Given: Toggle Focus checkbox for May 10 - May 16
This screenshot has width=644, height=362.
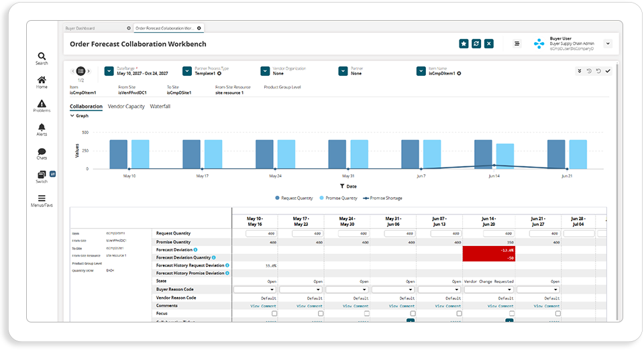Looking at the screenshot, I should tap(274, 314).
